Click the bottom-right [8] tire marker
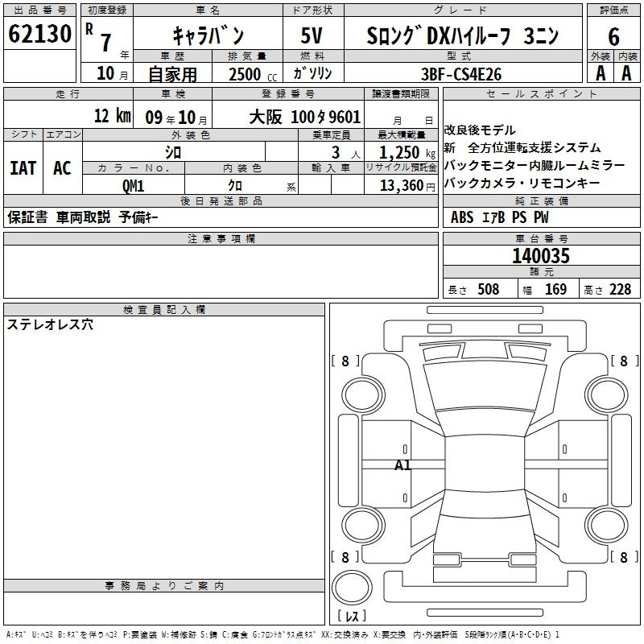The width and height of the screenshot is (644, 644). click(623, 557)
